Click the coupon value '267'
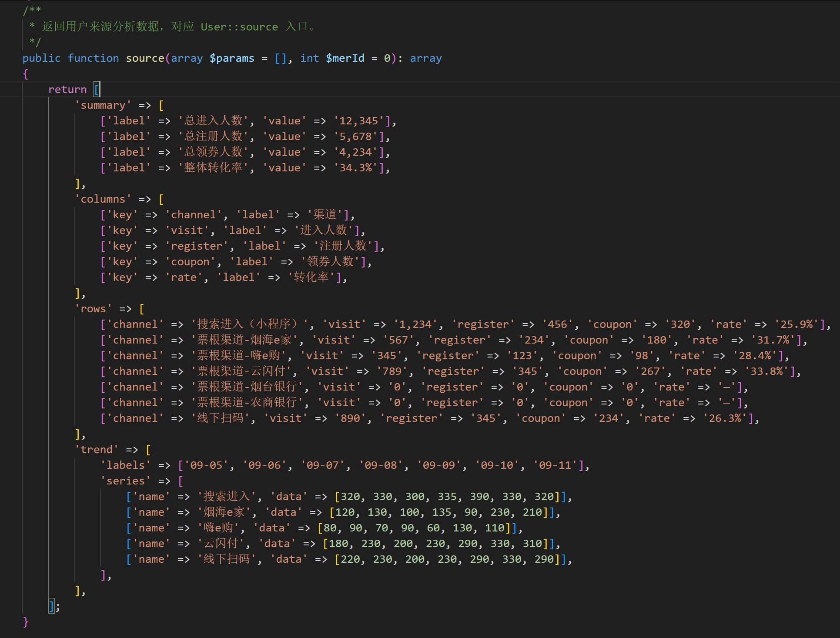Viewport: 840px width, 638px height. point(650,371)
